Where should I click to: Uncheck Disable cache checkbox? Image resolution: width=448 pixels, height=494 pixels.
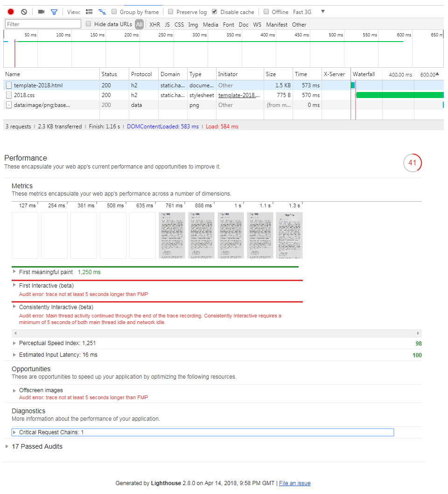click(214, 12)
